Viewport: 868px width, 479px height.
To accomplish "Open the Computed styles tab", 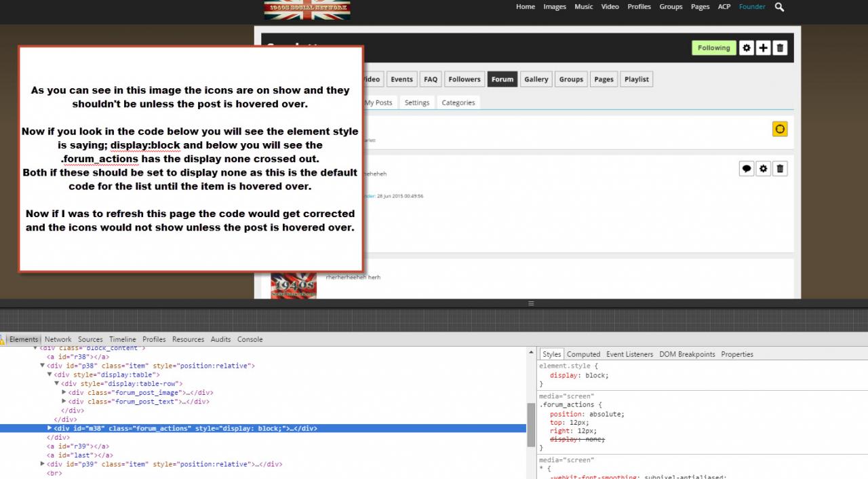I will tap(583, 354).
